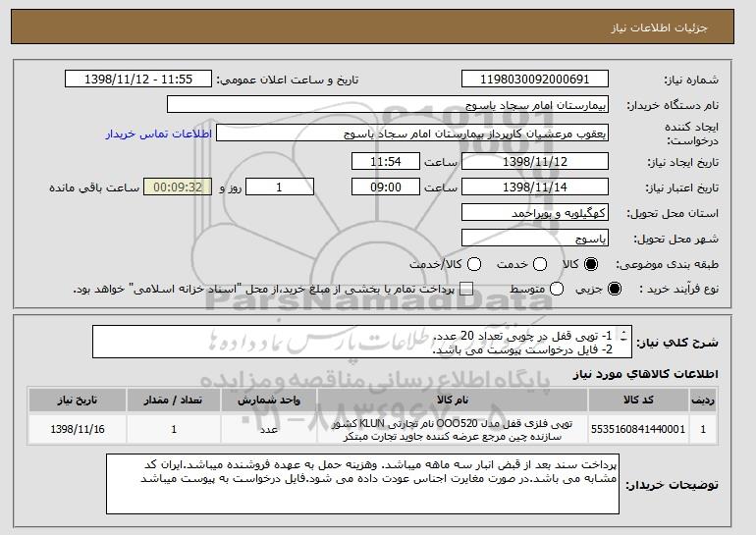This screenshot has width=756, height=535.
Task: Click product code 5535160841440001 cell
Action: 638,429
